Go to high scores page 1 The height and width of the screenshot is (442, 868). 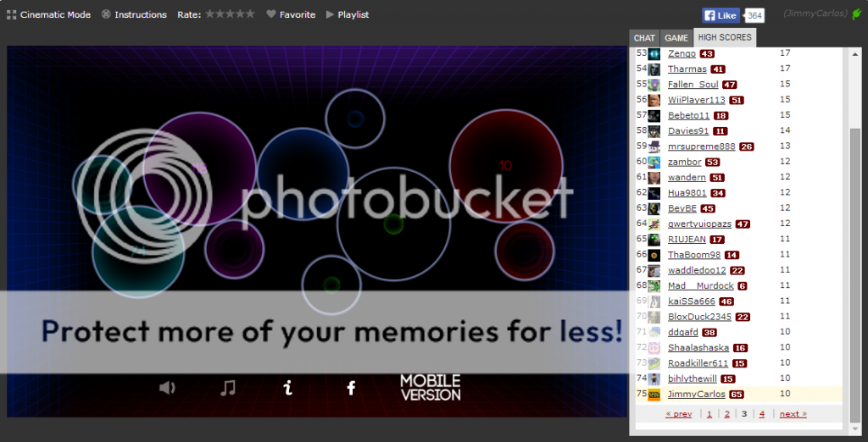[x=709, y=414]
